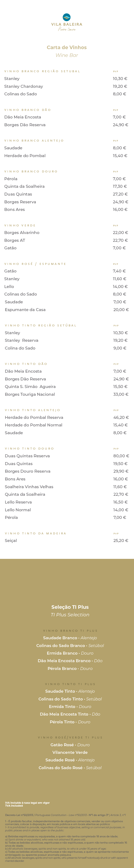Screen dimensions: 134x868
Task: Click the Soalheira Vinhas Velhas entry
Action: (29, 487)
